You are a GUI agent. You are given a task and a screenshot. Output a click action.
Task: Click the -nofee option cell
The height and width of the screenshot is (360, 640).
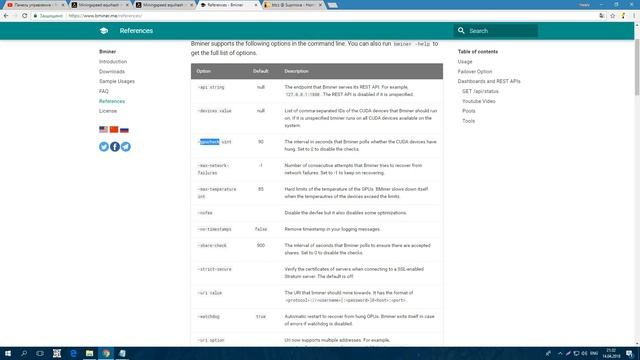click(205, 213)
